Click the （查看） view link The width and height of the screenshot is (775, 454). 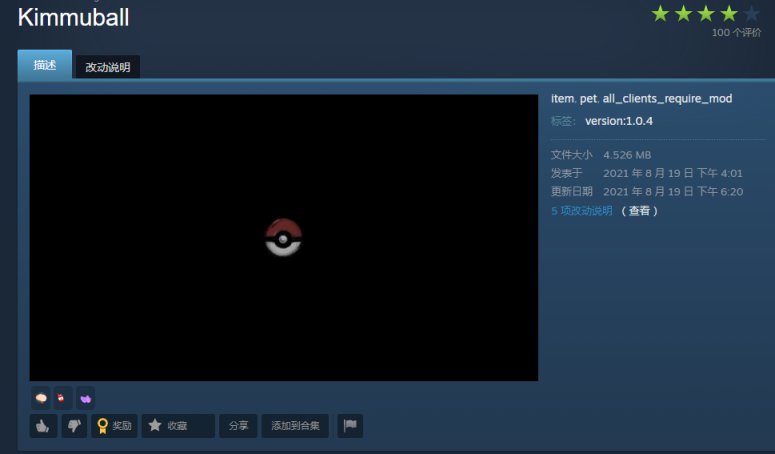[x=639, y=211]
